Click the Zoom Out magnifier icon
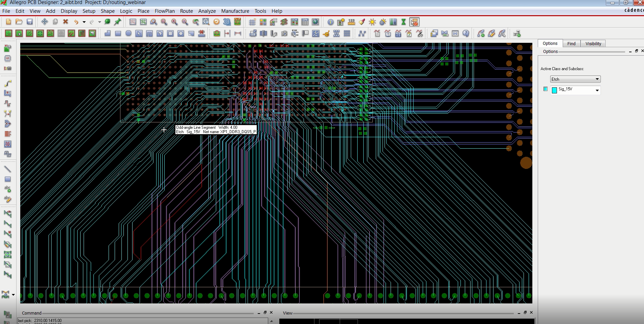Image resolution: width=644 pixels, height=324 pixels. click(x=185, y=22)
